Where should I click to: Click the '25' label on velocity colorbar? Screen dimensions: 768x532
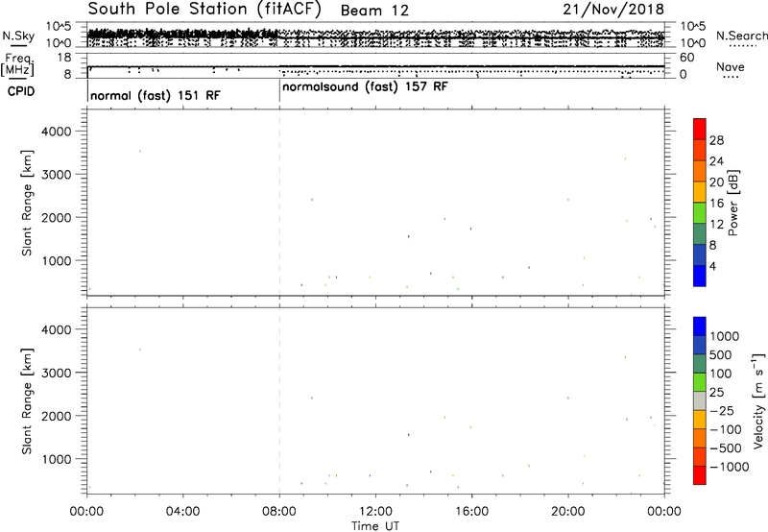coord(717,393)
